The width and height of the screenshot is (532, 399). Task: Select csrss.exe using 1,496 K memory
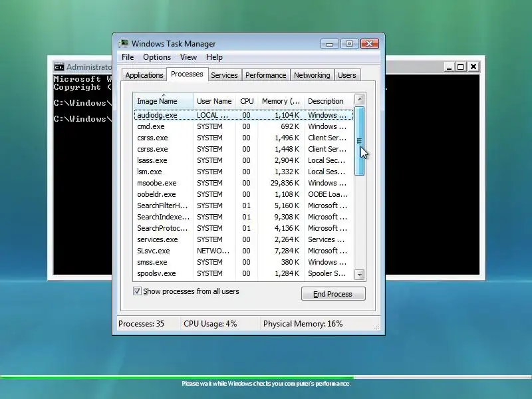point(243,138)
